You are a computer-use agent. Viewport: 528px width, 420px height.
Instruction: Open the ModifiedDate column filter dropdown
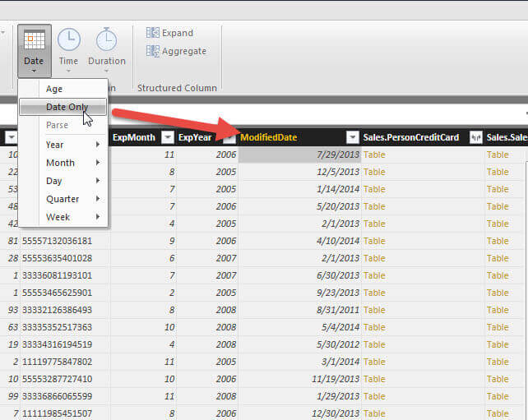point(352,137)
